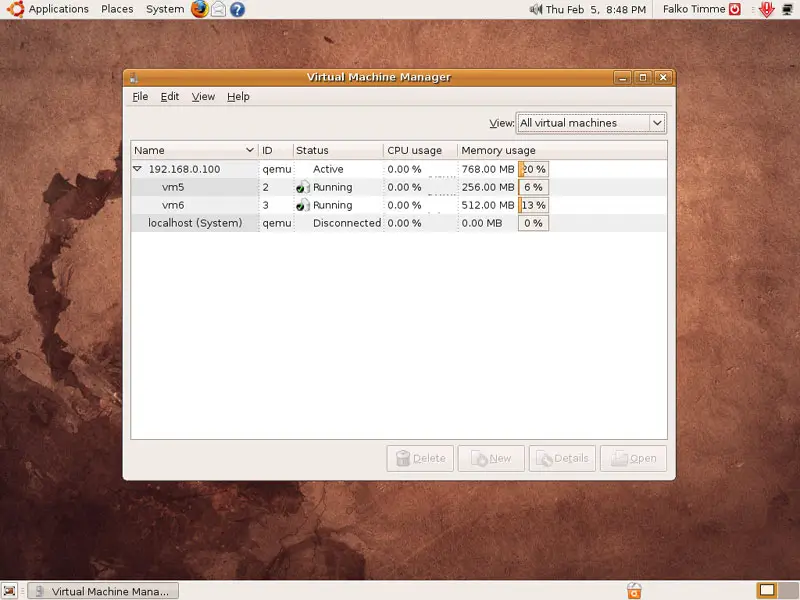Click the clock showing Thu Feb 5, 8:48 PM
The height and width of the screenshot is (600, 800).
595,9
